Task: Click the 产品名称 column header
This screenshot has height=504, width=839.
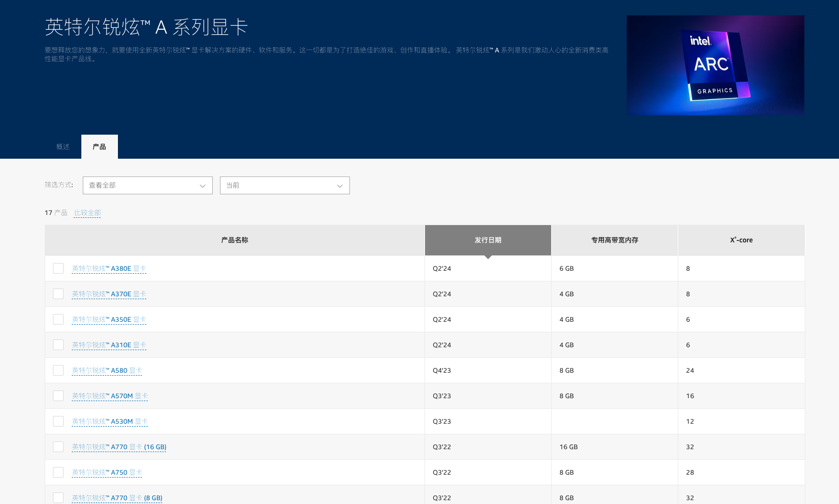Action: pyautogui.click(x=234, y=240)
